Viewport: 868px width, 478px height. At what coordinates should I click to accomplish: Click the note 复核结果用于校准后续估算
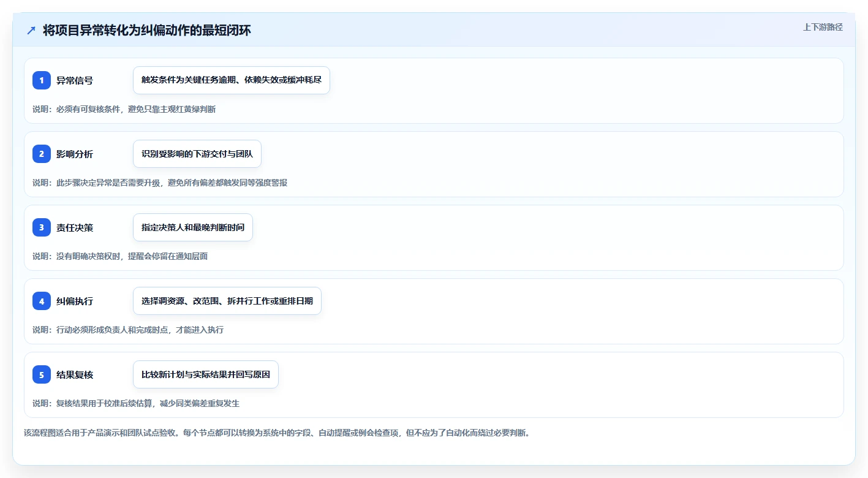click(136, 403)
